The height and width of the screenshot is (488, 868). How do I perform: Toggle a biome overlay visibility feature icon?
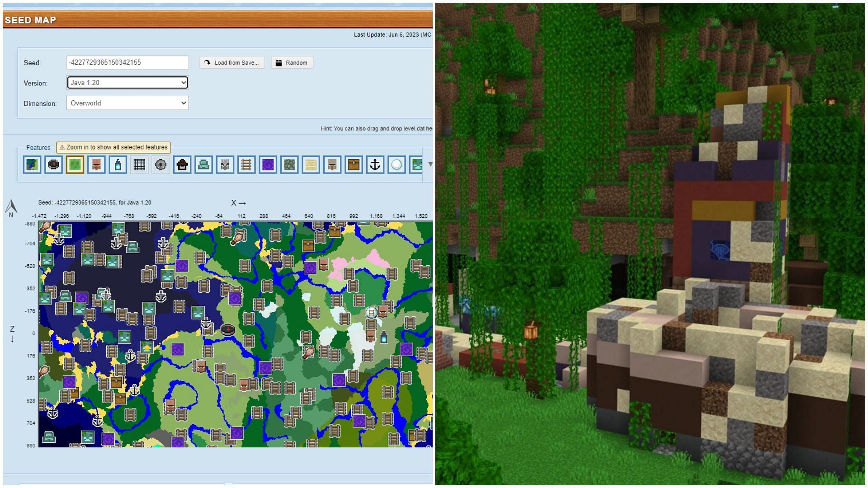(31, 164)
